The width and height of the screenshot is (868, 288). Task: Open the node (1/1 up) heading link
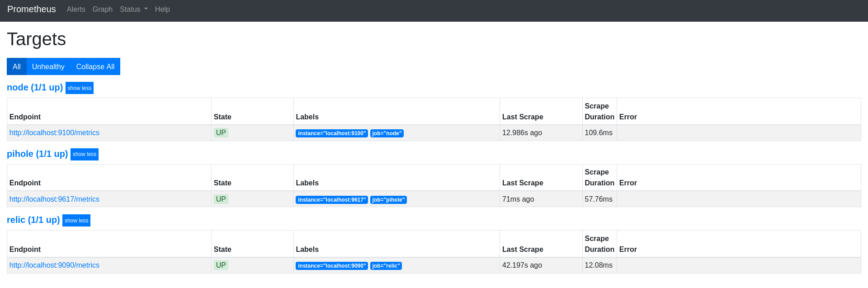pyautogui.click(x=35, y=88)
